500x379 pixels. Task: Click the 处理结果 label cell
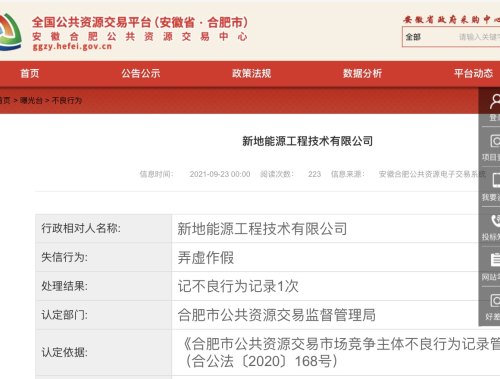click(104, 286)
